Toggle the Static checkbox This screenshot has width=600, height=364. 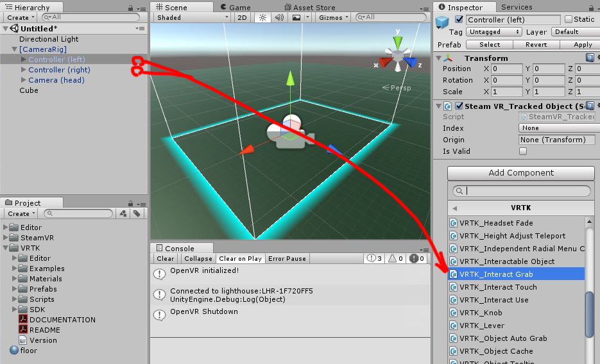click(x=569, y=19)
